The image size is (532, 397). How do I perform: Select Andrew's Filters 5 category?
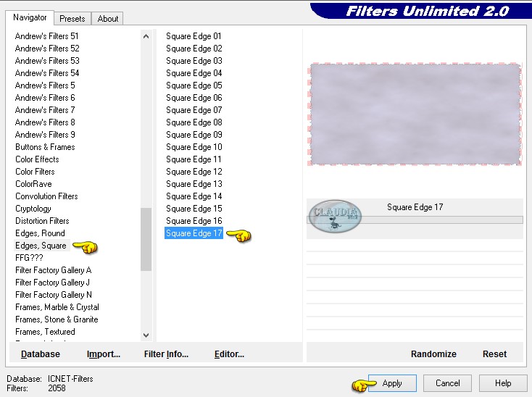pyautogui.click(x=45, y=85)
